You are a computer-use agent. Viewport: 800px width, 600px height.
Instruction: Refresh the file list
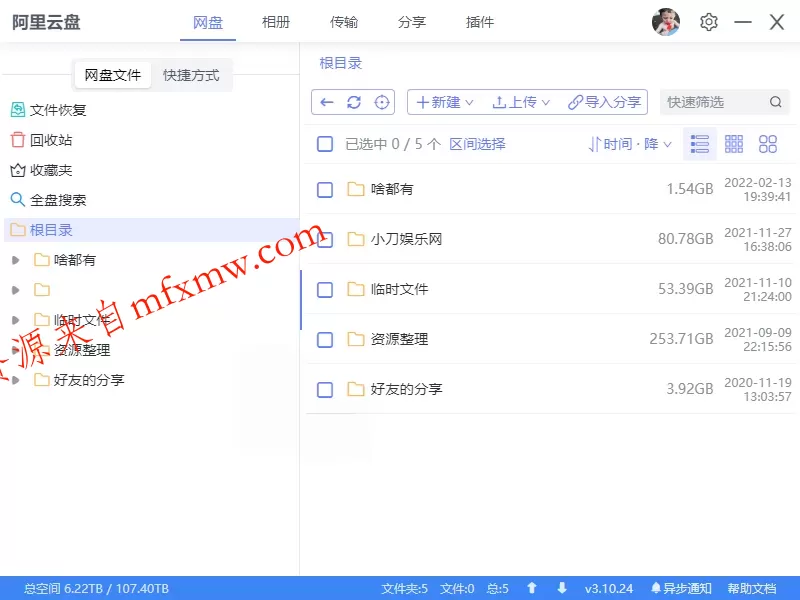[354, 103]
